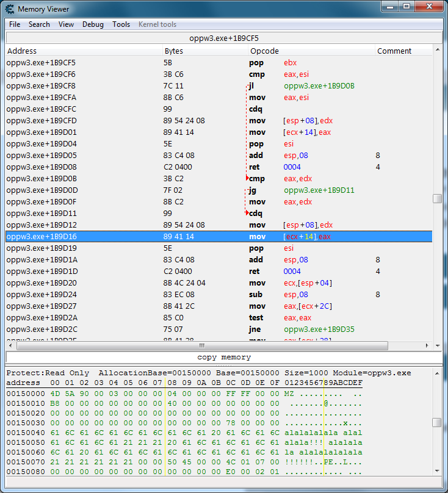Click the horizontal scrollbar left arrow
Image resolution: width=448 pixels, height=493 pixels.
[x=10, y=345]
